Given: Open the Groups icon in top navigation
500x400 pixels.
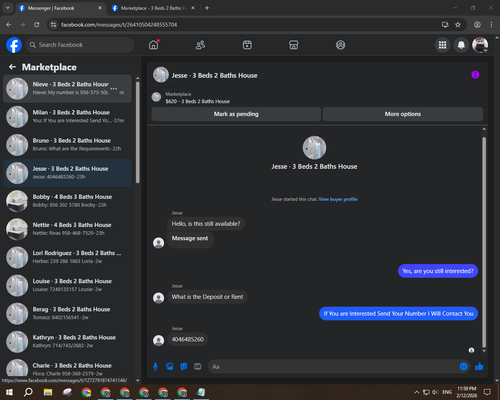Looking at the screenshot, I should click(340, 45).
